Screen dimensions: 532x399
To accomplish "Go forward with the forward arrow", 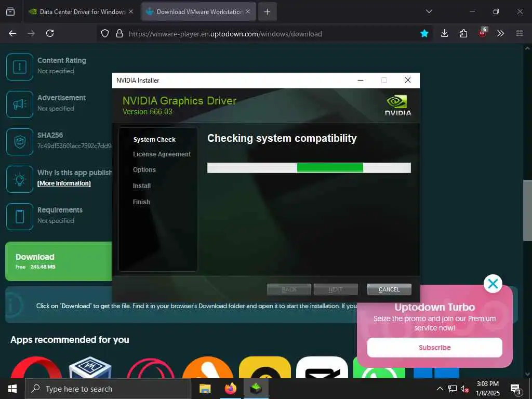I will [31, 33].
